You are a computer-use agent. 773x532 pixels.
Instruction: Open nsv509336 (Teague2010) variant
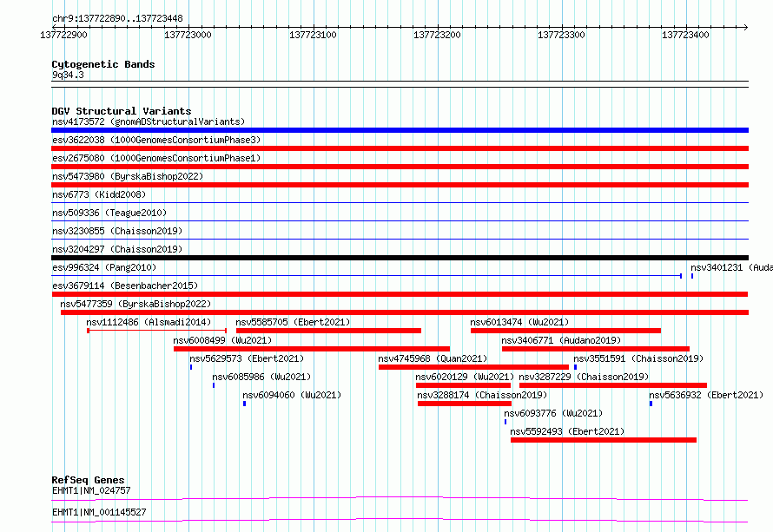tap(109, 213)
